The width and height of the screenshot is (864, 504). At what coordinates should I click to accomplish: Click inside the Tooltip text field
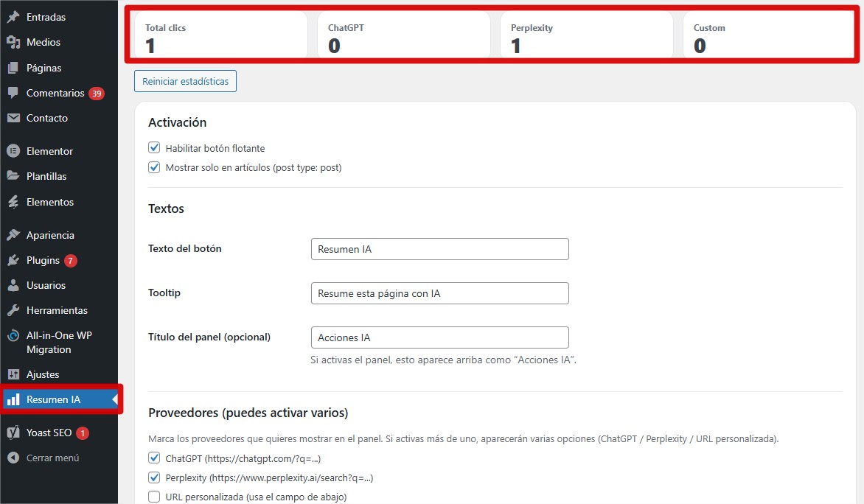[x=439, y=293]
